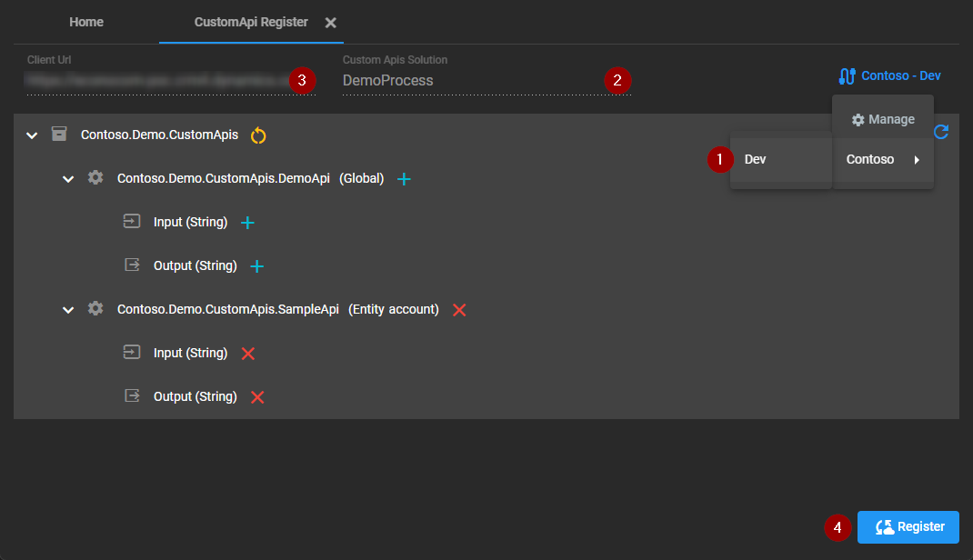Image resolution: width=973 pixels, height=560 pixels.
Task: Click red X next to SampleApi (Entity account)
Action: pos(459,310)
